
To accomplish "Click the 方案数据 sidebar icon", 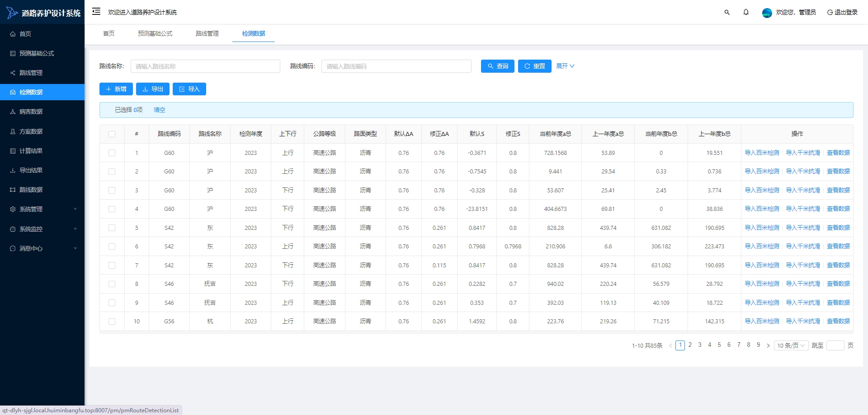I will [x=13, y=131].
